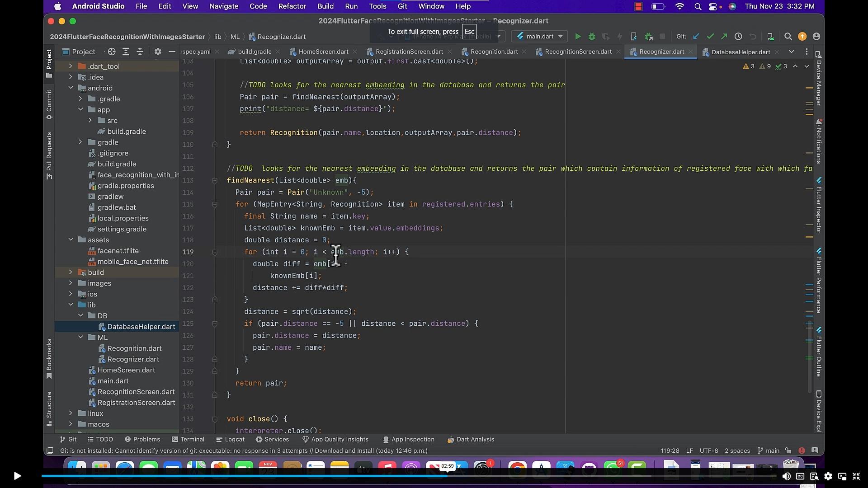
Task: Open Device Manager side panel
Action: [819, 80]
